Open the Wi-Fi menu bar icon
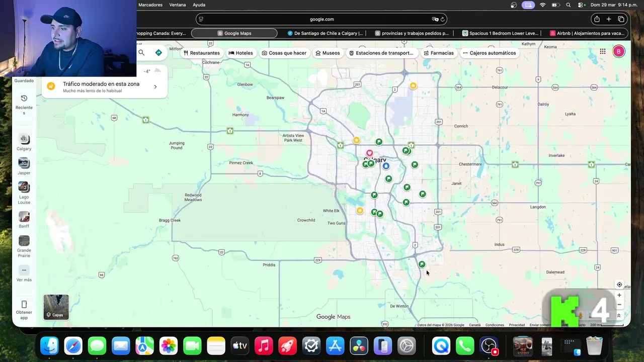Image resolution: width=644 pixels, height=362 pixels. point(542,5)
